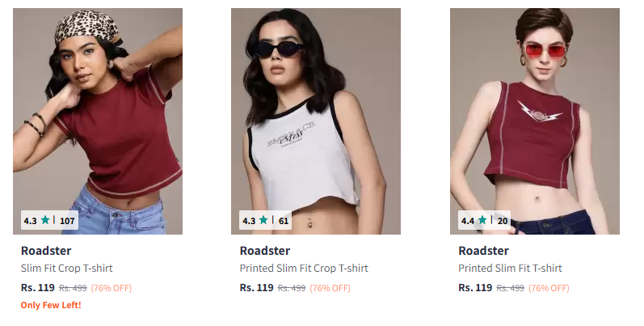Click the star icon on the 4.4 | 20 rating
The image size is (644, 326).
[482, 220]
